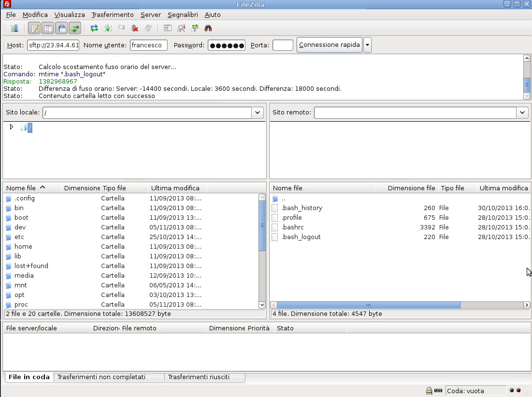The width and height of the screenshot is (532, 397).
Task: Select the 'etc' folder row
Action: coord(131,237)
